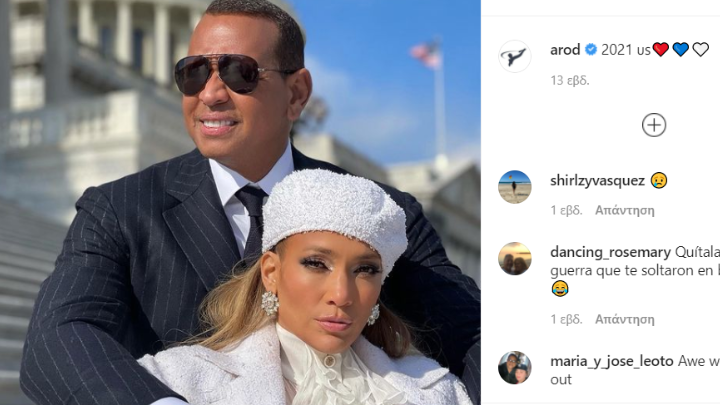Image resolution: width=720 pixels, height=405 pixels.
Task: Click the white heart emoji in caption
Action: pos(701,49)
